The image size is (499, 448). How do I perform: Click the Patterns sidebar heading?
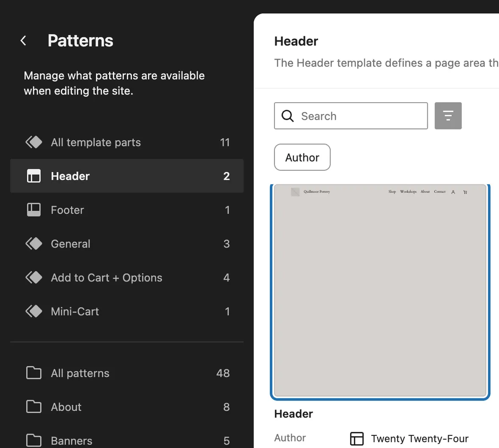pos(81,40)
